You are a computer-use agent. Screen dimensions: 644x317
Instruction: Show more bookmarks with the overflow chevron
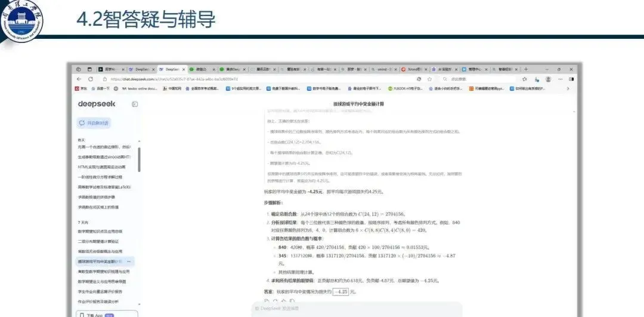(x=568, y=88)
